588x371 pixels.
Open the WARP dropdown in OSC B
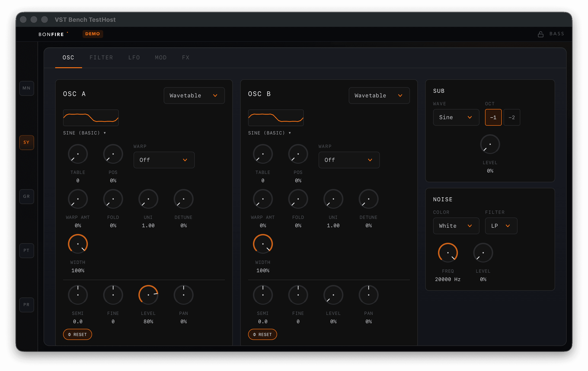tap(349, 160)
